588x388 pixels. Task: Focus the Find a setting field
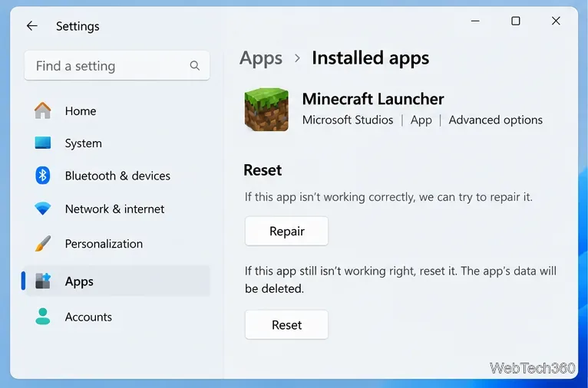click(117, 65)
